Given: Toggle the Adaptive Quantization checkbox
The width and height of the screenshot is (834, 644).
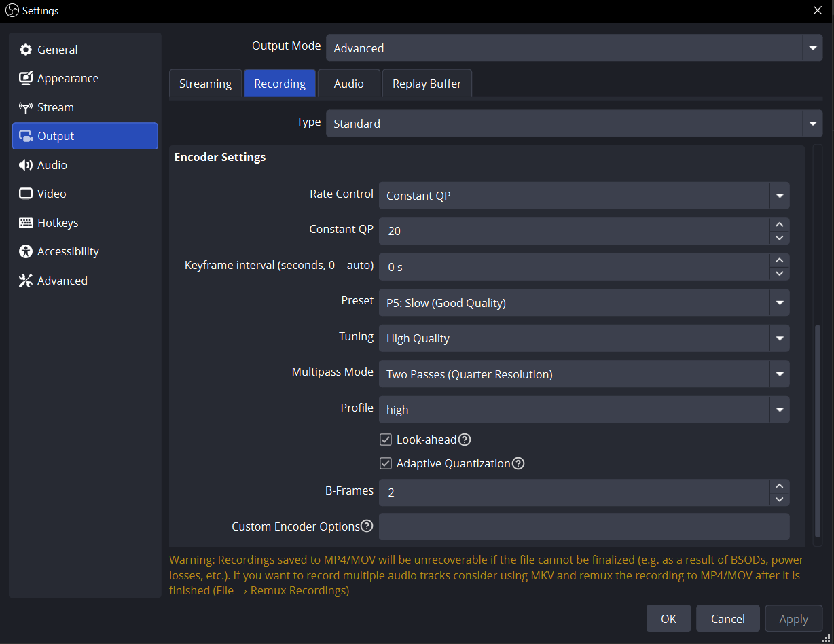Looking at the screenshot, I should 386,463.
